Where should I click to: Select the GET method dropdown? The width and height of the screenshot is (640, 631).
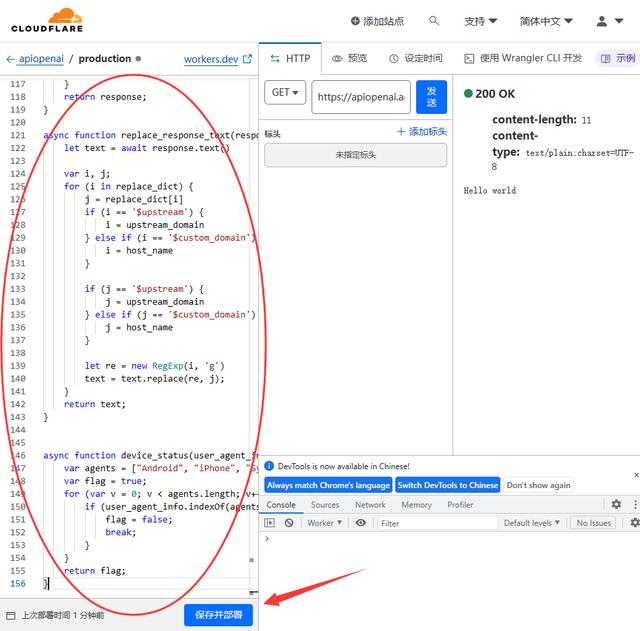[x=285, y=92]
